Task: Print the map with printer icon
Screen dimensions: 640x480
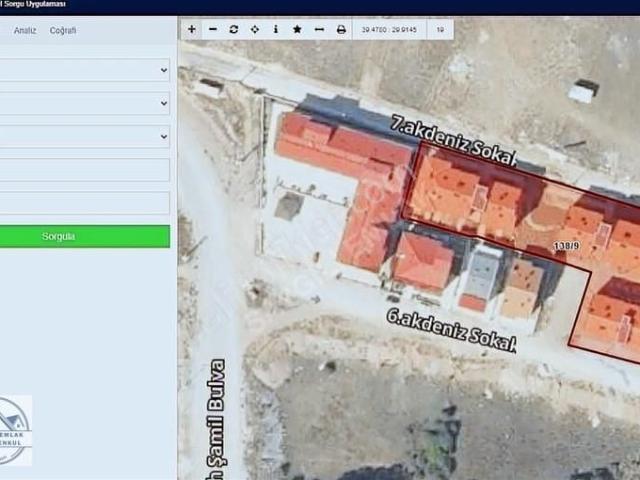Action: [341, 29]
